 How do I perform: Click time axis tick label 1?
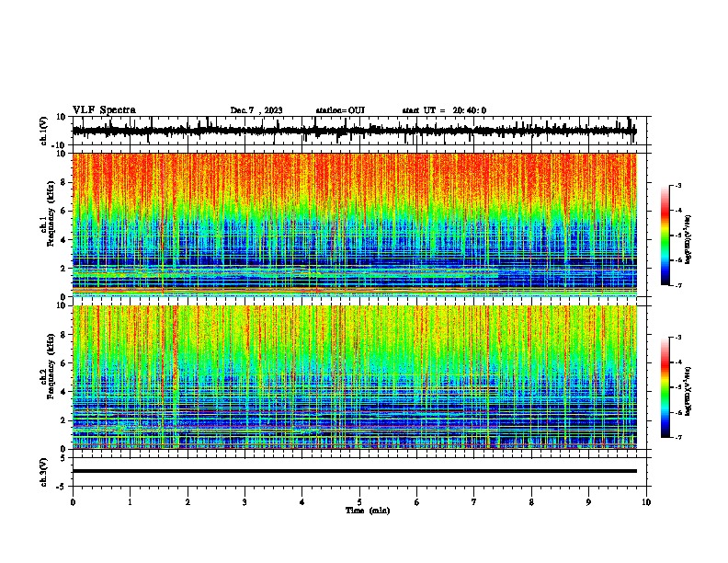point(130,502)
